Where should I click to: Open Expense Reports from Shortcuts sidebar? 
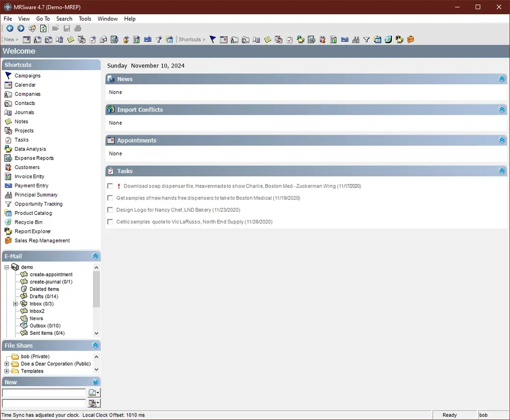(34, 158)
